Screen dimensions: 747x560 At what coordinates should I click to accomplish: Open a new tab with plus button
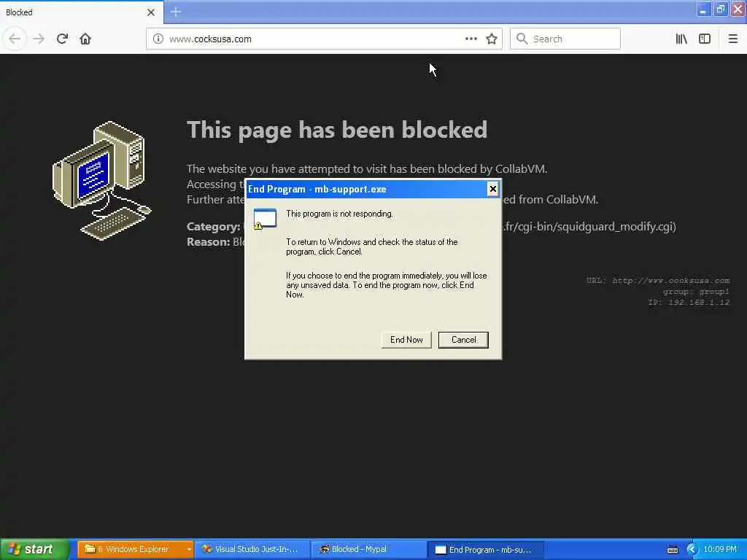176,12
